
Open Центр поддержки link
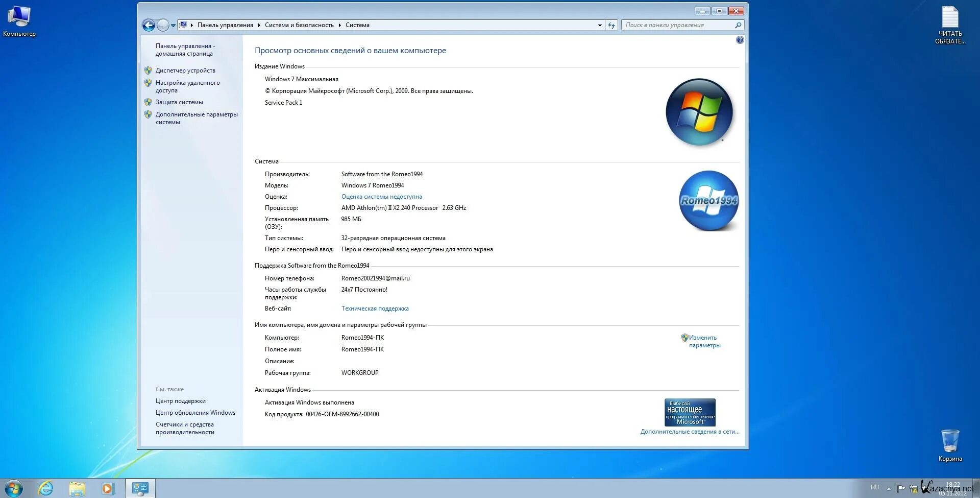[x=181, y=401]
